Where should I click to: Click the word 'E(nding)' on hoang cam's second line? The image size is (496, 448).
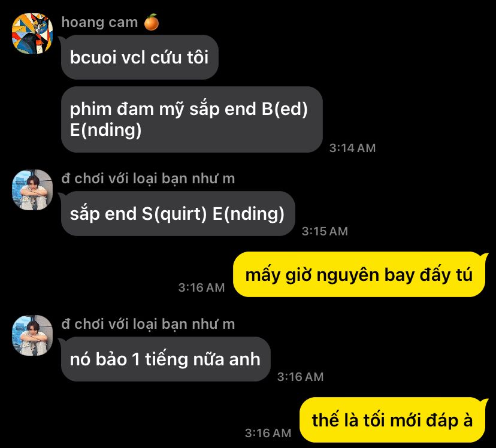tap(105, 130)
